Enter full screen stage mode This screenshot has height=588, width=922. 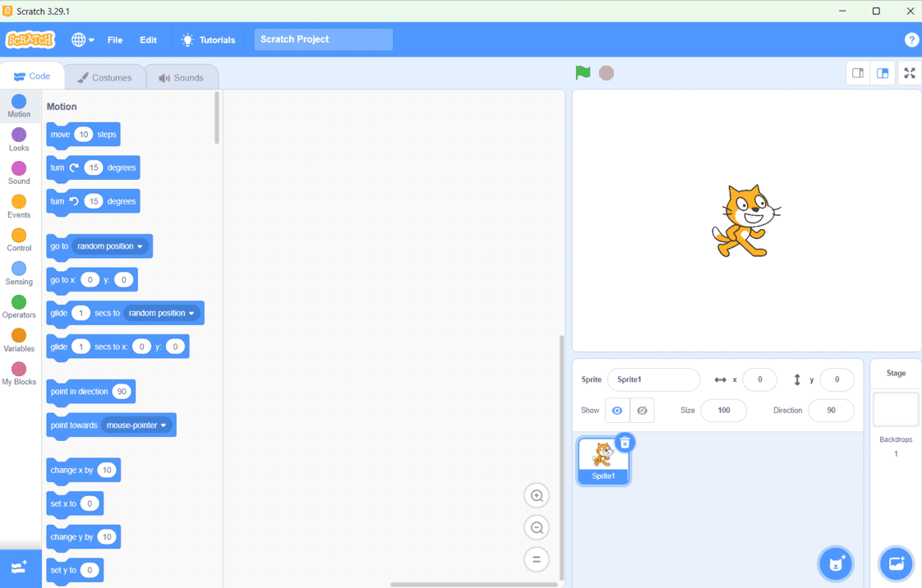[x=909, y=73]
